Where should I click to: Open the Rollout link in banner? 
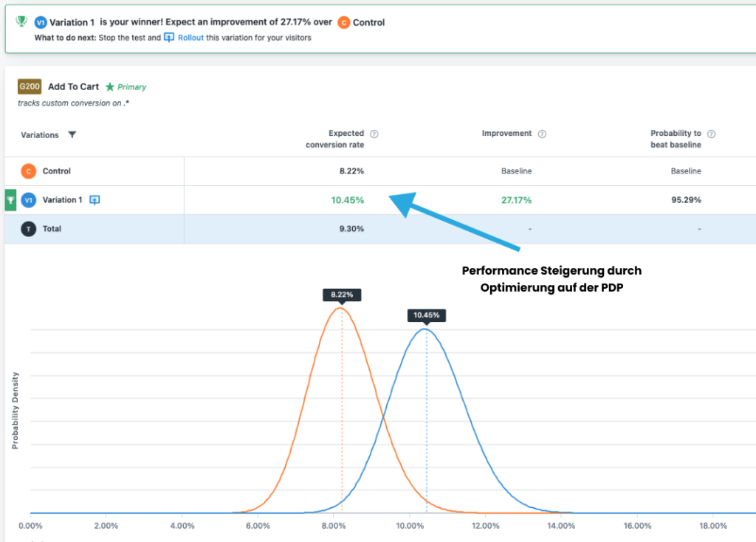tap(190, 38)
